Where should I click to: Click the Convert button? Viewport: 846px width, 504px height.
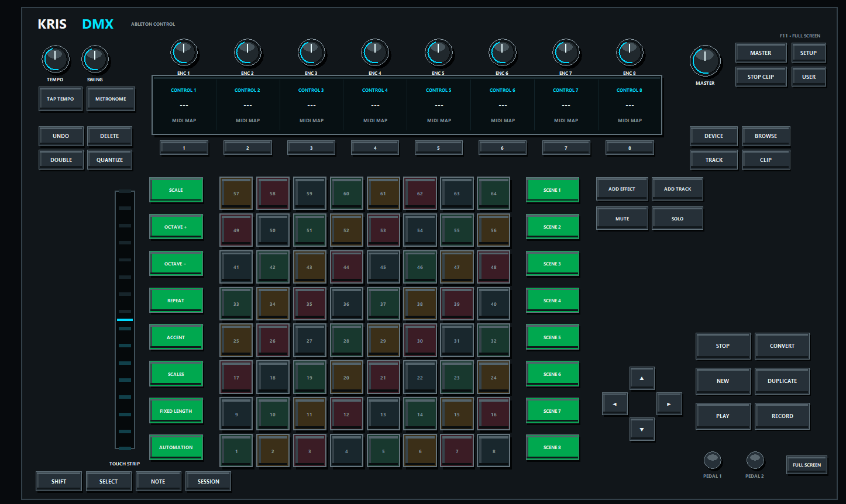(782, 346)
